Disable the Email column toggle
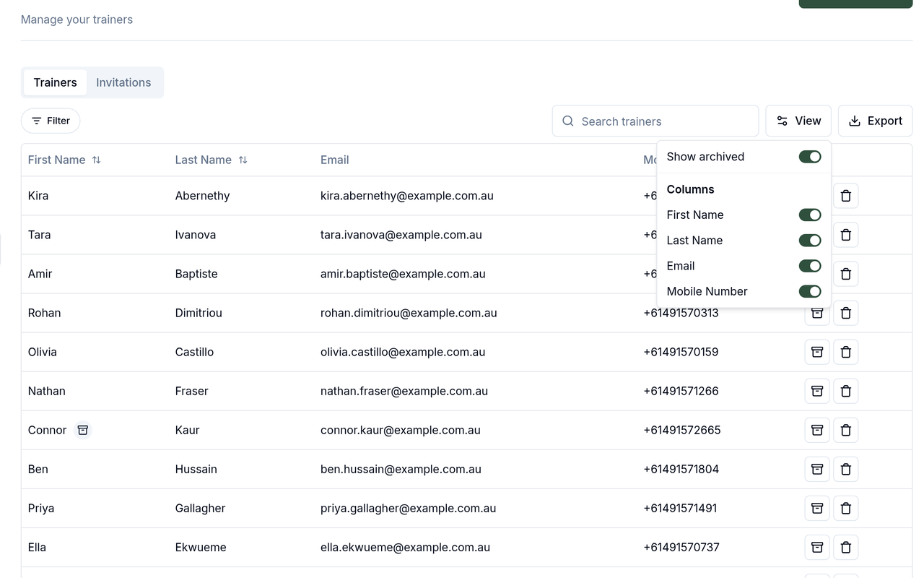This screenshot has height=578, width=924. pos(810,266)
